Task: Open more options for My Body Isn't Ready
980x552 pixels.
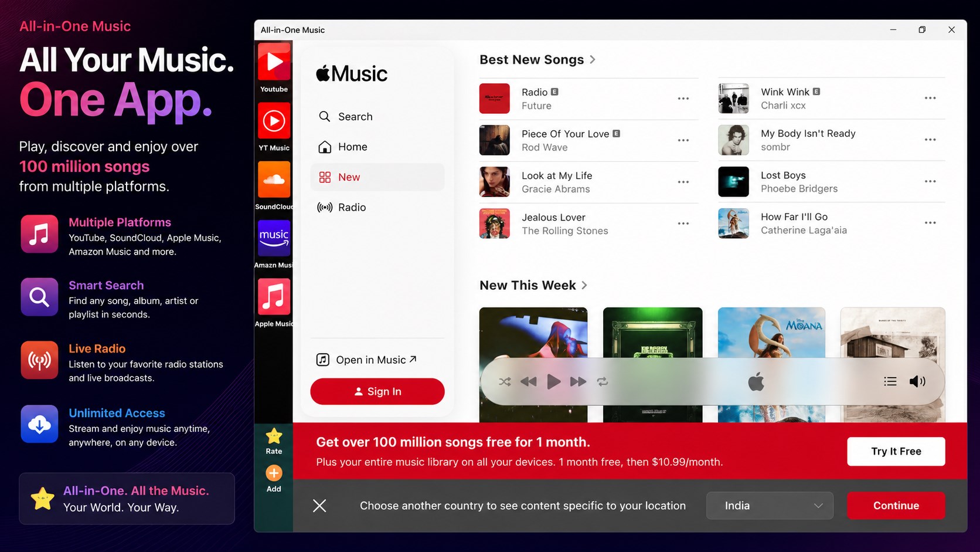Action: 930,140
